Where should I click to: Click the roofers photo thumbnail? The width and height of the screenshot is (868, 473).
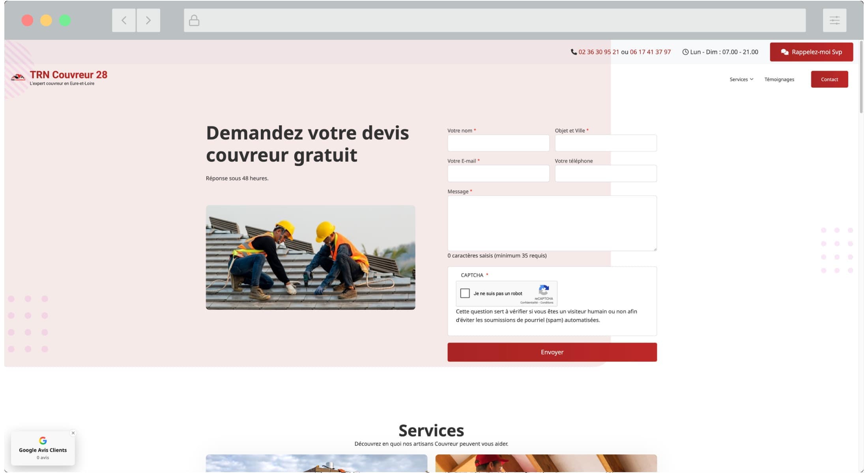click(310, 257)
